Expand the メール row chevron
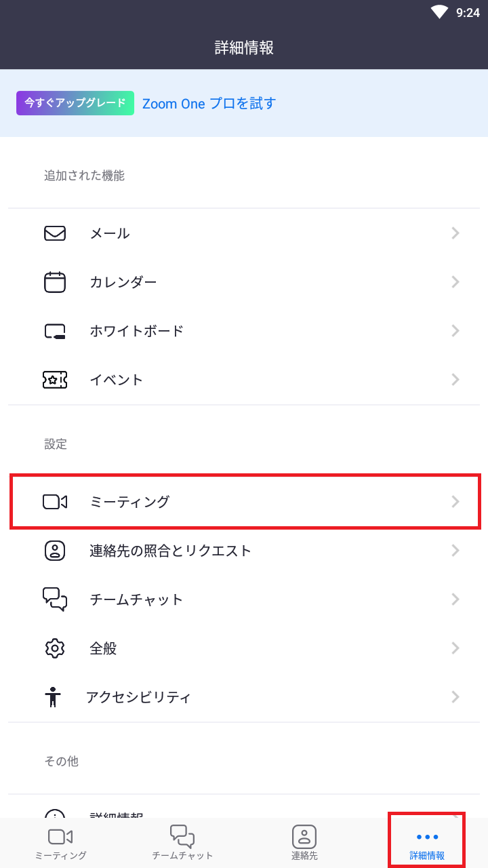 [x=455, y=233]
